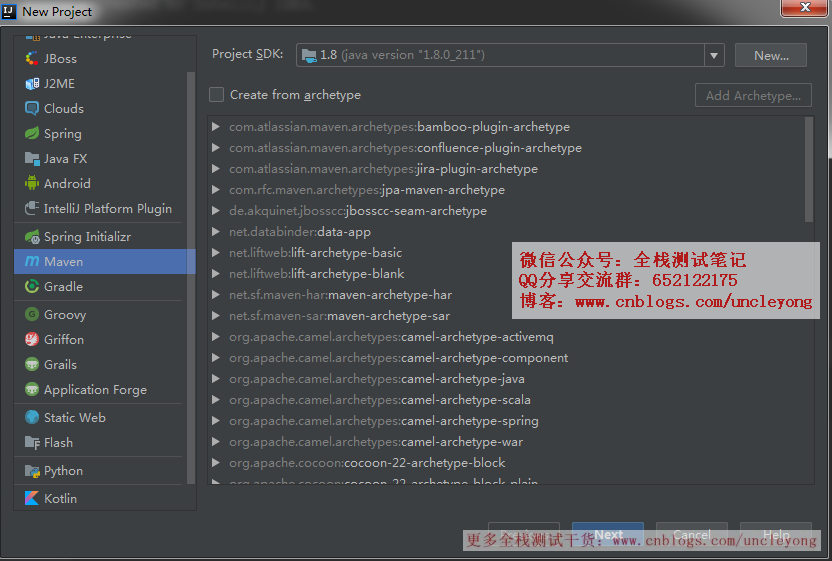Select Static Web project type label
This screenshot has height=561, width=832.
point(75,418)
